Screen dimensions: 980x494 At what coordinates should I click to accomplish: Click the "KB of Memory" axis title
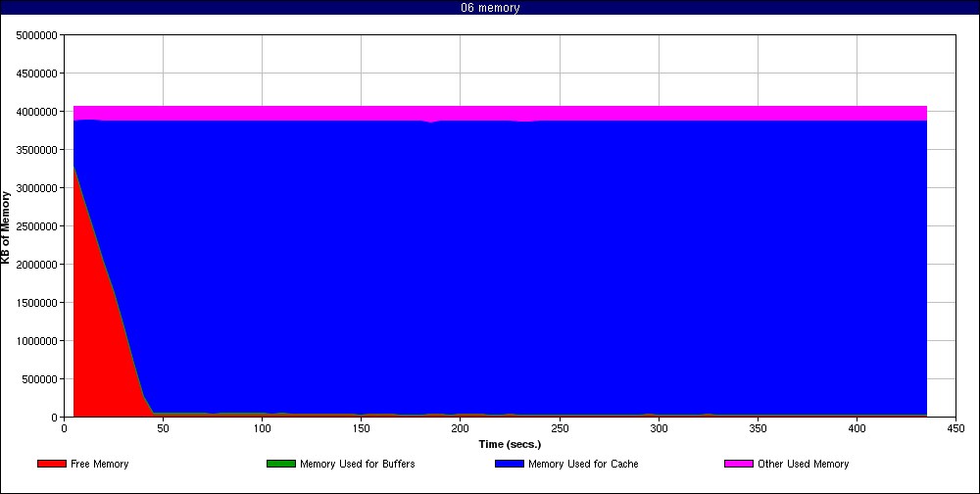coord(6,227)
